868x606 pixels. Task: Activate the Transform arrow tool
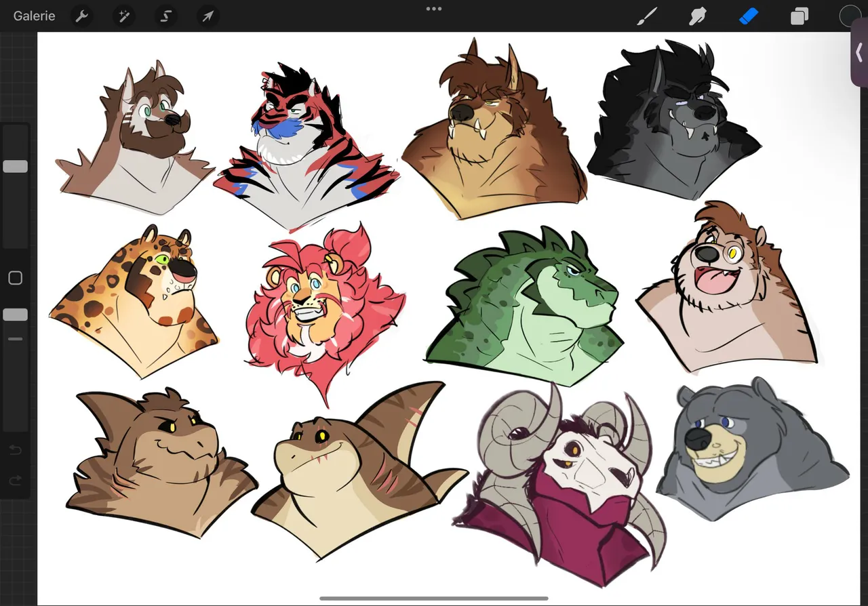tap(208, 16)
